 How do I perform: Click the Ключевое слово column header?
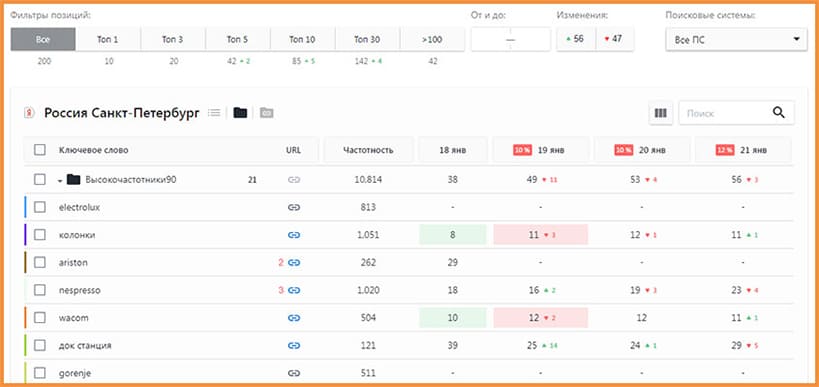(x=93, y=150)
